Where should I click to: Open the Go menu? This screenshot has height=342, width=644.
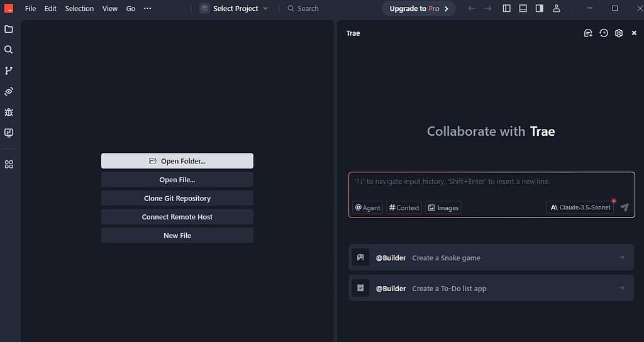(x=131, y=8)
